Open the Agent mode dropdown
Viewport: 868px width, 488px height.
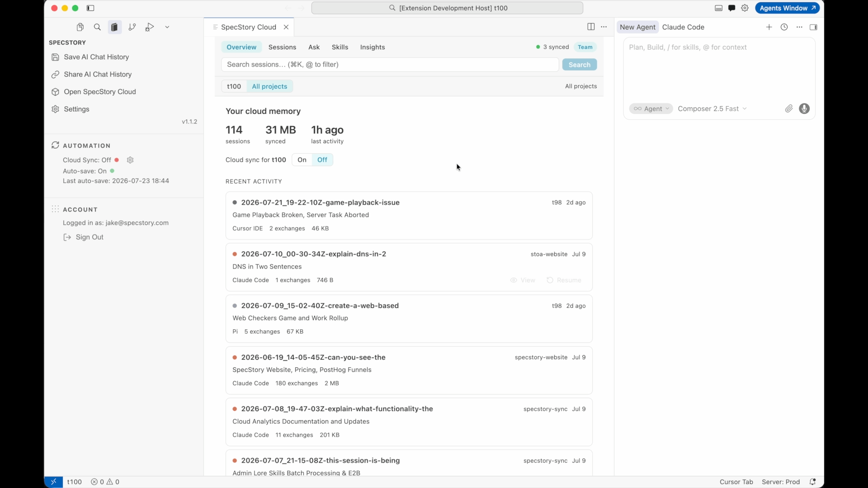pyautogui.click(x=651, y=108)
